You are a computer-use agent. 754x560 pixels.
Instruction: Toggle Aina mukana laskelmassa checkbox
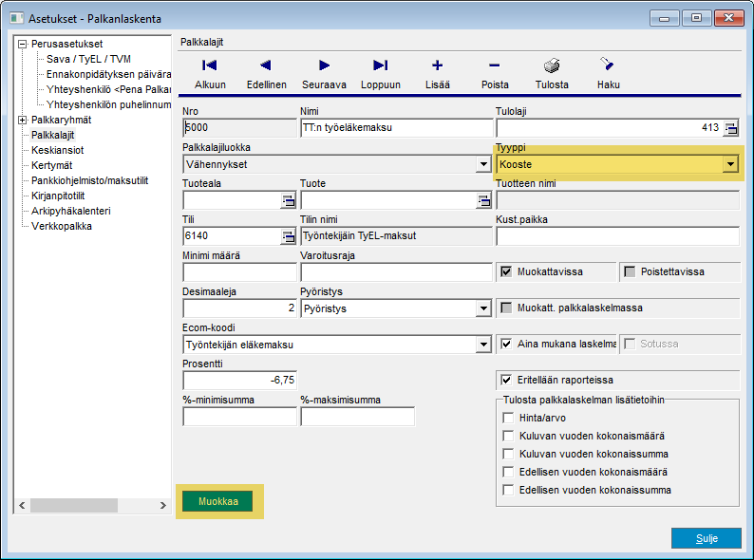[x=506, y=344]
